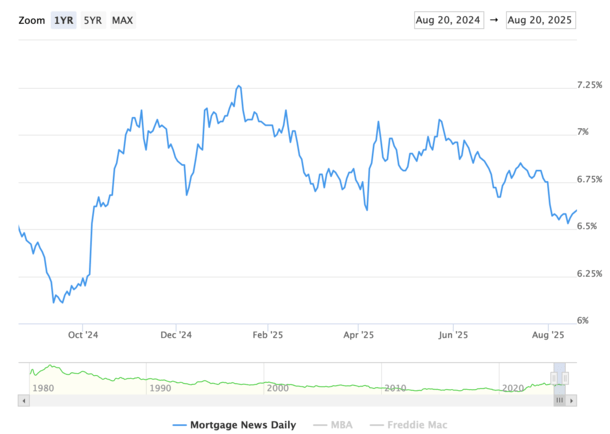Screen dimensions: 610x434
Task: Select the right navigator range handle
Action: [565, 378]
